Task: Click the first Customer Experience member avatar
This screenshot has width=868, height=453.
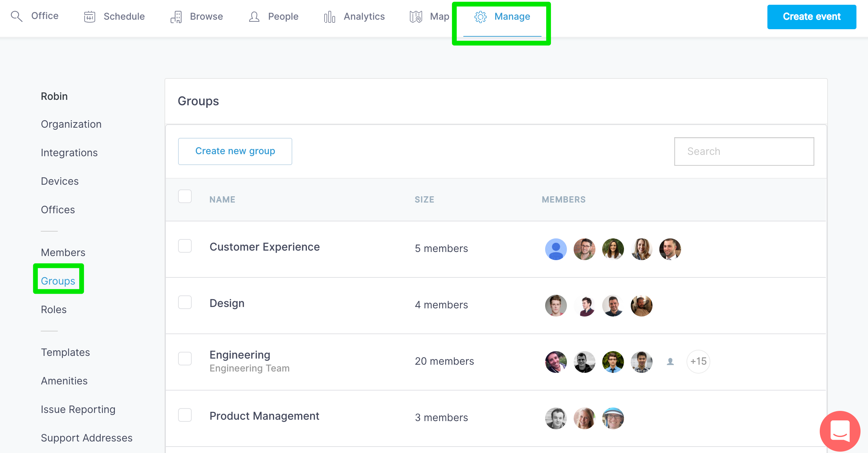Action: 556,249
